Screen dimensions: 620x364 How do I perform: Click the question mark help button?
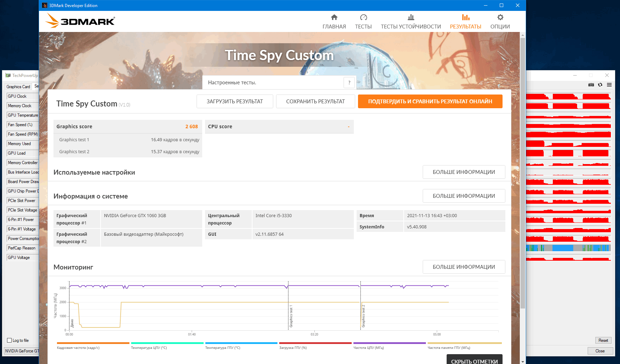[349, 83]
